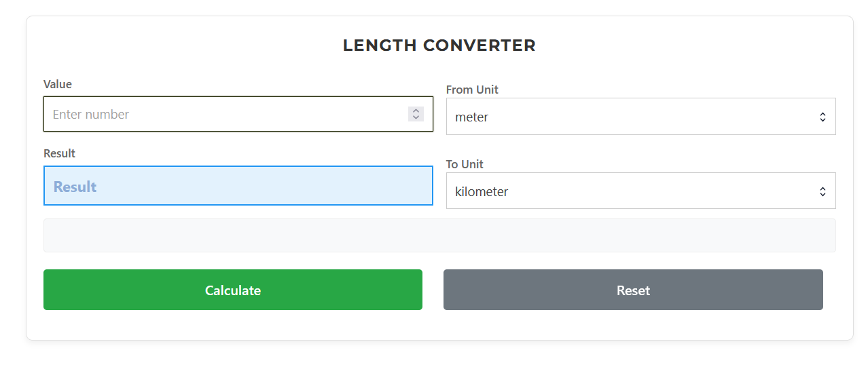
Task: Click the To Unit chevron arrows
Action: 822,191
